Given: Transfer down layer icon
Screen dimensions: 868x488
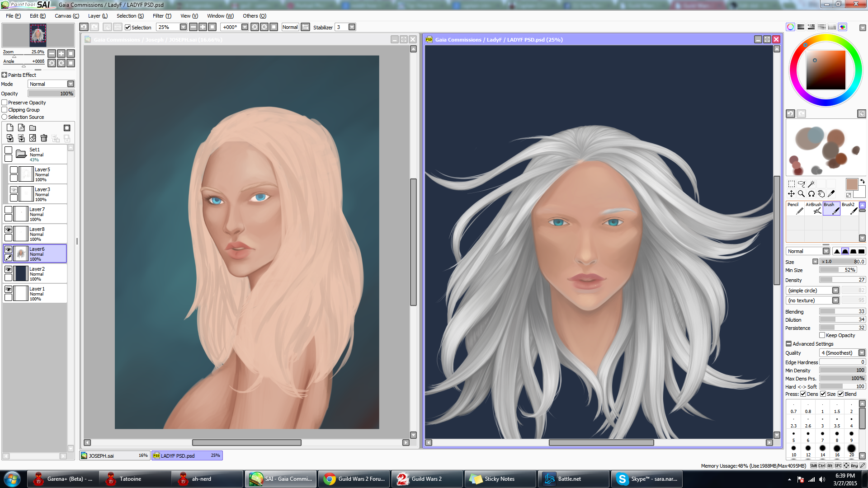Looking at the screenshot, I should [10, 138].
